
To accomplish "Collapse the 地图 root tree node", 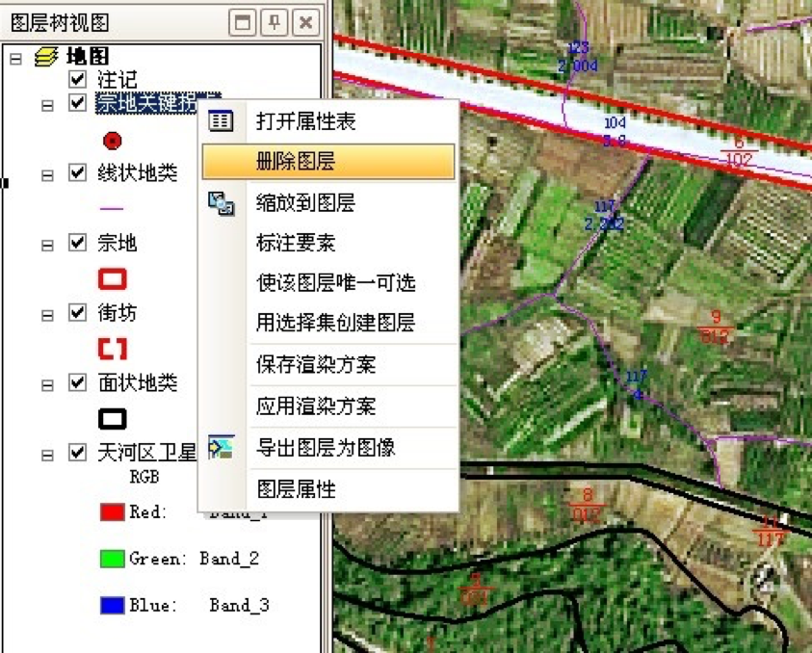I will point(14,58).
